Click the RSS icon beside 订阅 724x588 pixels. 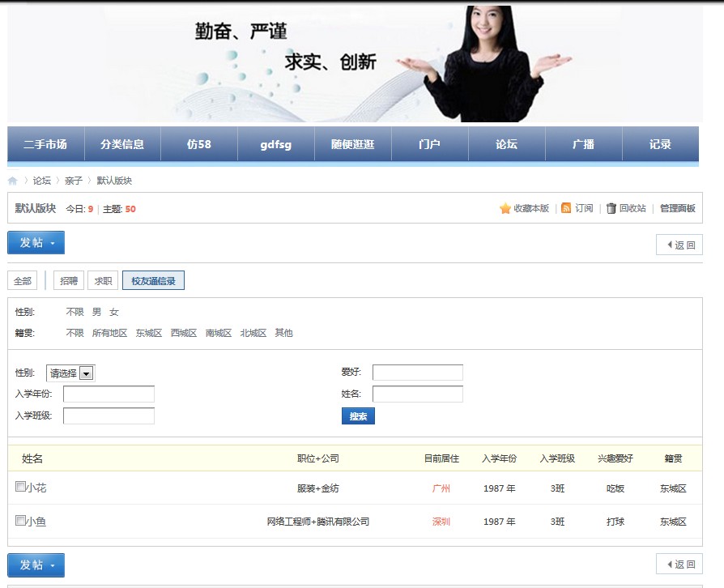pos(566,208)
